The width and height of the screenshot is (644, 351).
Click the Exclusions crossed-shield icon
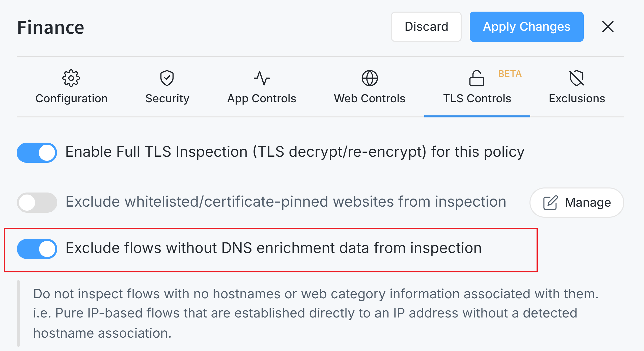(x=577, y=78)
